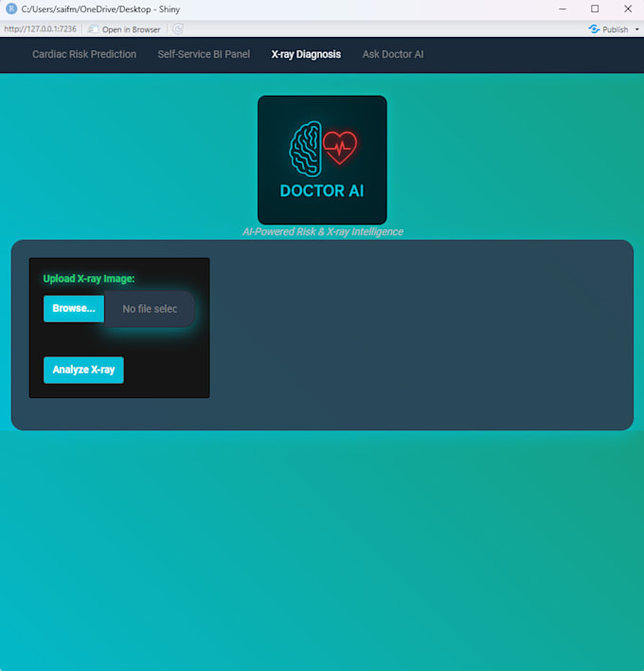Viewport: 644px width, 671px height.
Task: Click the reload icon in viewer toolbar
Action: click(178, 29)
